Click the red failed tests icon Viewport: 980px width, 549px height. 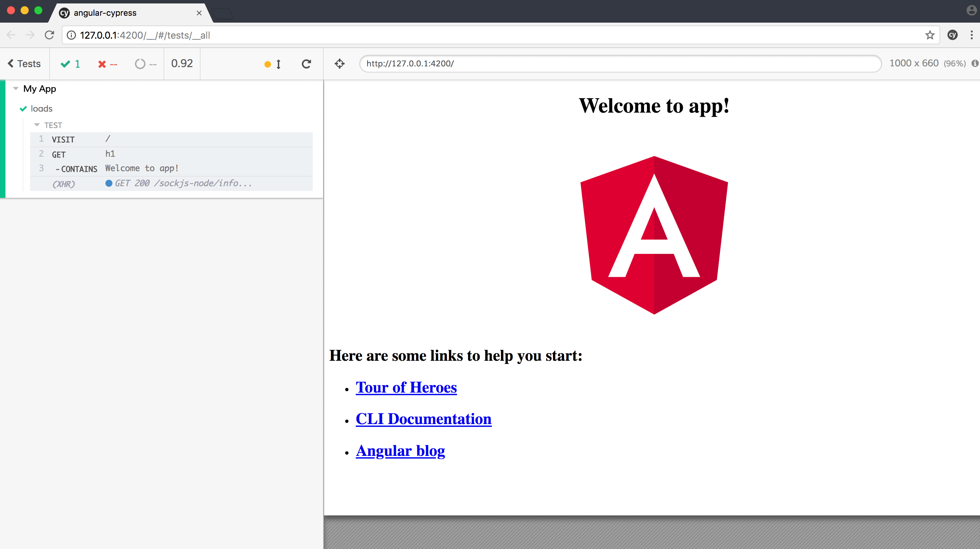click(x=102, y=64)
